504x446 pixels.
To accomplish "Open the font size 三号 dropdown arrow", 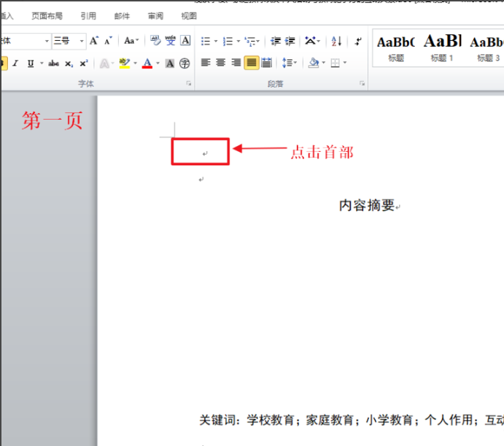I will [82, 41].
